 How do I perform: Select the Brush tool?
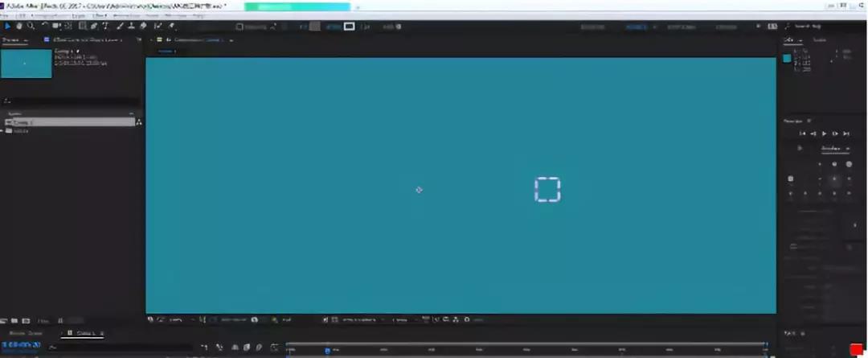[x=120, y=26]
